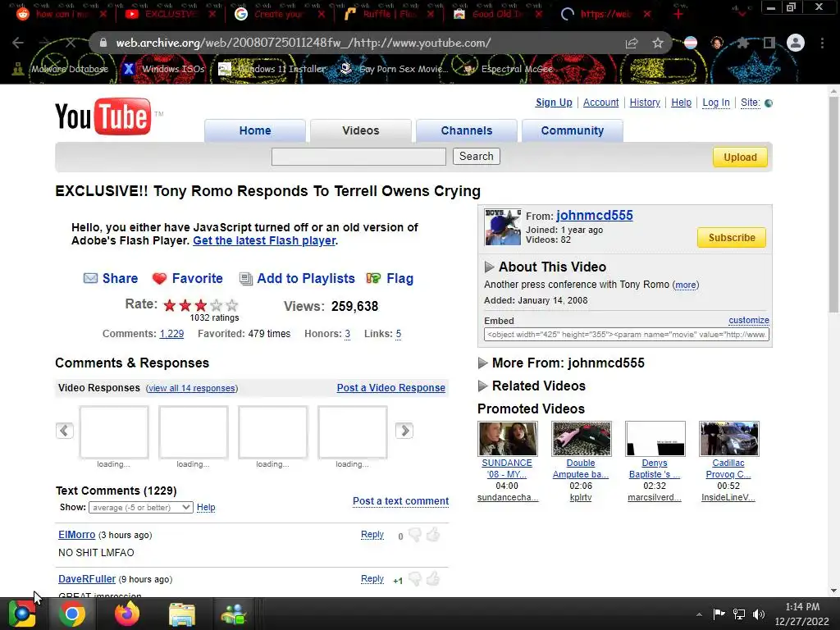The width and height of the screenshot is (840, 630).
Task: Click Get the latest Flash player link
Action: click(x=264, y=240)
